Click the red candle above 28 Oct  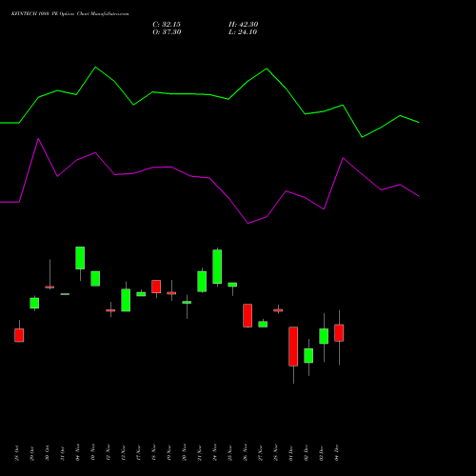19,335
